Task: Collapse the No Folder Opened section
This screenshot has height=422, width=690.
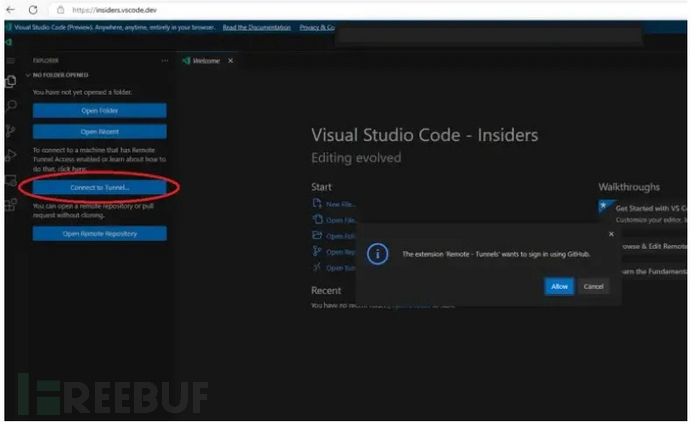Action: pyautogui.click(x=28, y=75)
